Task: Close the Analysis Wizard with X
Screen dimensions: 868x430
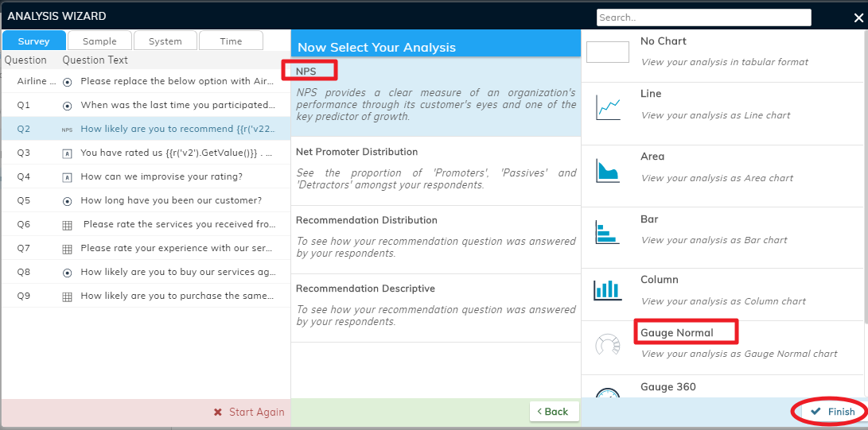Action: [858, 17]
